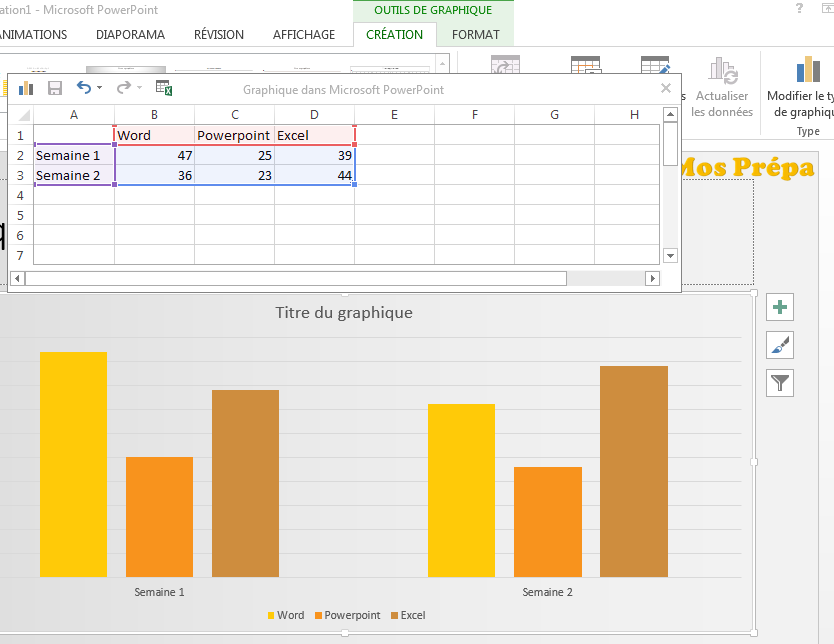Select cell with value 44
Screen dimensions: 834x644
click(314, 175)
